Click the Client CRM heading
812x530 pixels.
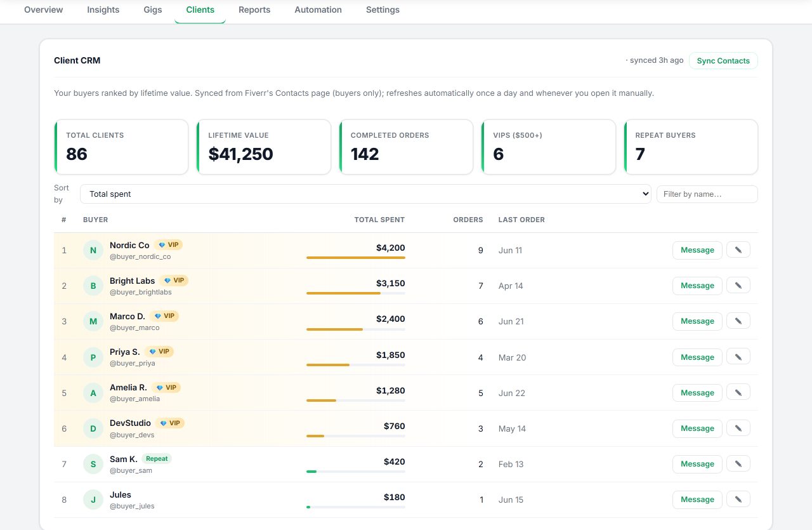point(77,60)
